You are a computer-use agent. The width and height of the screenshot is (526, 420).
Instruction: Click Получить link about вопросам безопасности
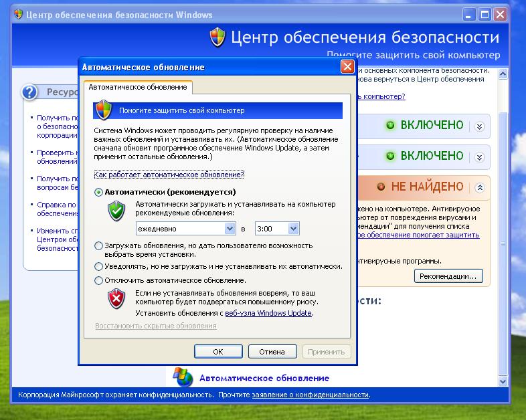coord(58,183)
